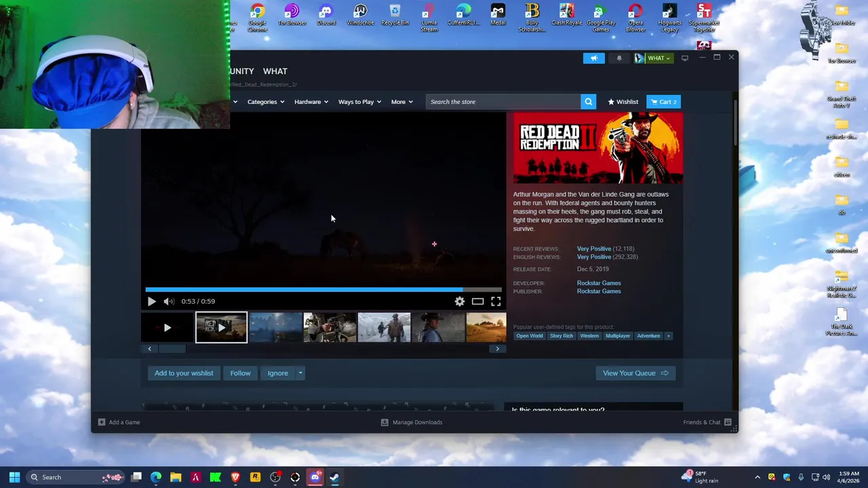Open Tor Browser desktop shortcut
Image resolution: width=868 pixels, height=488 pixels.
pos(292,15)
